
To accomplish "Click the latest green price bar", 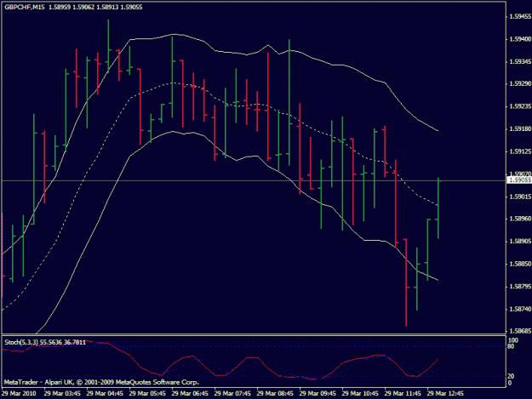I will coord(438,208).
